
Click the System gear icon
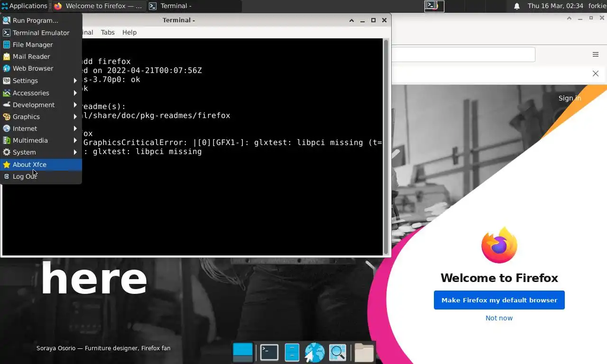7,152
